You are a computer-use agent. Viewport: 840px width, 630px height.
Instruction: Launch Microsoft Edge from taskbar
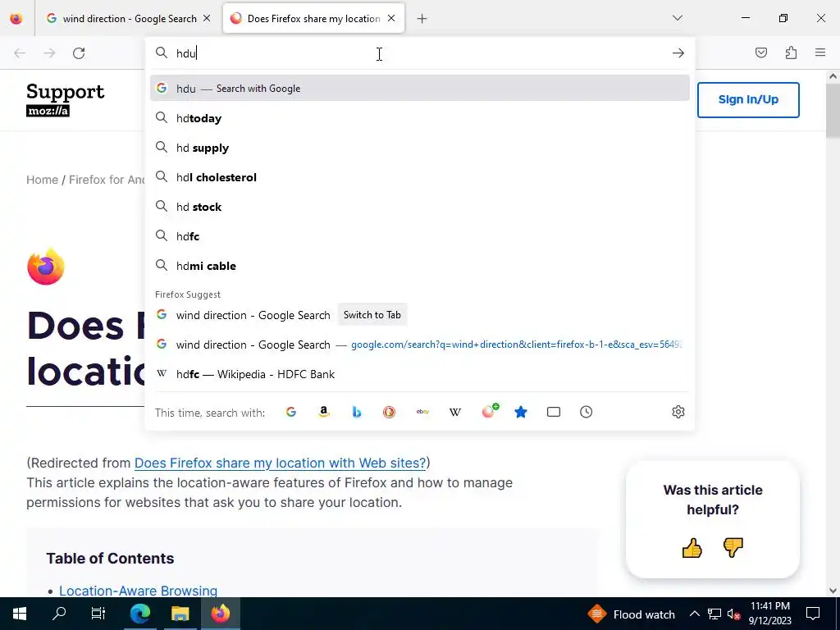coord(140,614)
